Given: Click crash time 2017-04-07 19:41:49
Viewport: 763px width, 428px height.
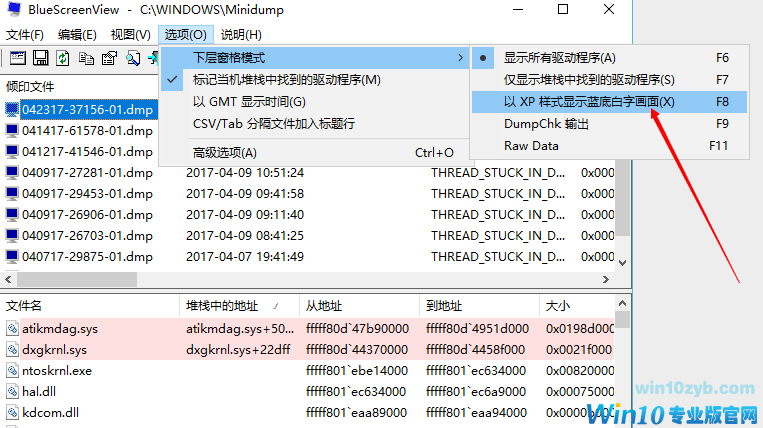Looking at the screenshot, I should pos(245,256).
